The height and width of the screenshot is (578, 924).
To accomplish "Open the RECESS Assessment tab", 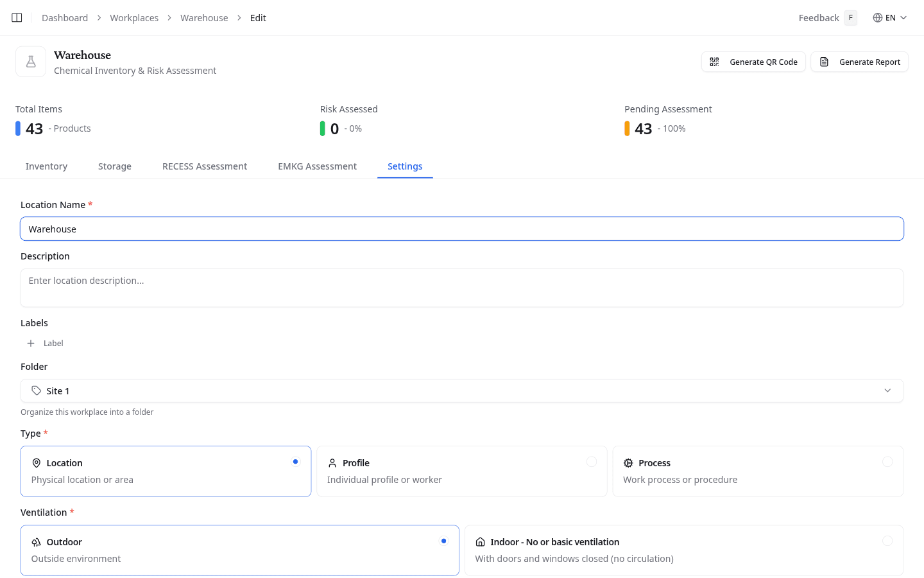I will tap(204, 166).
